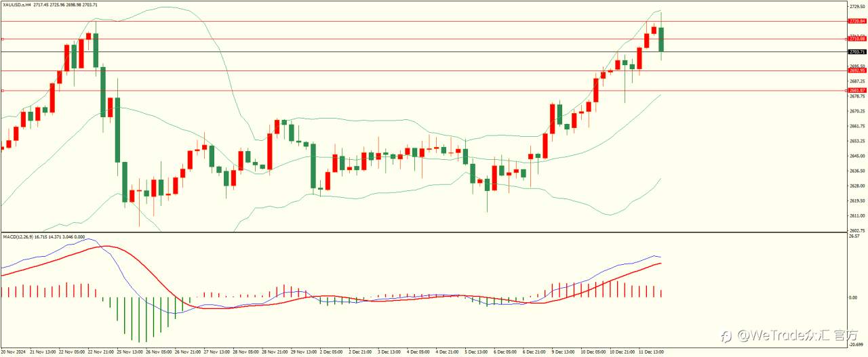Click the 2619.50 price axis value
Screen dimensions: 868x357
(x=857, y=201)
